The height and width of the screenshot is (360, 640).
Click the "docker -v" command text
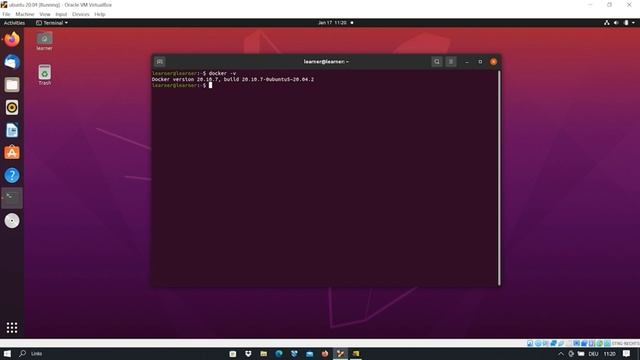pyautogui.click(x=222, y=73)
